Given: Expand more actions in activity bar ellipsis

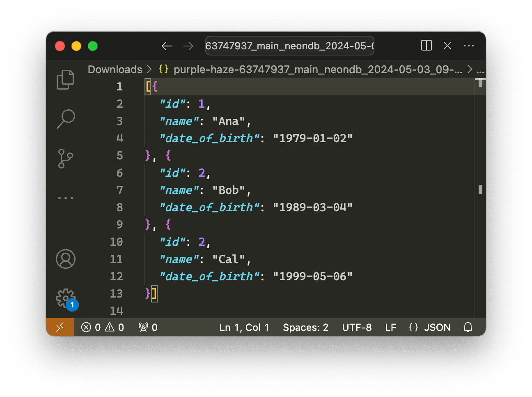Looking at the screenshot, I should pyautogui.click(x=66, y=198).
